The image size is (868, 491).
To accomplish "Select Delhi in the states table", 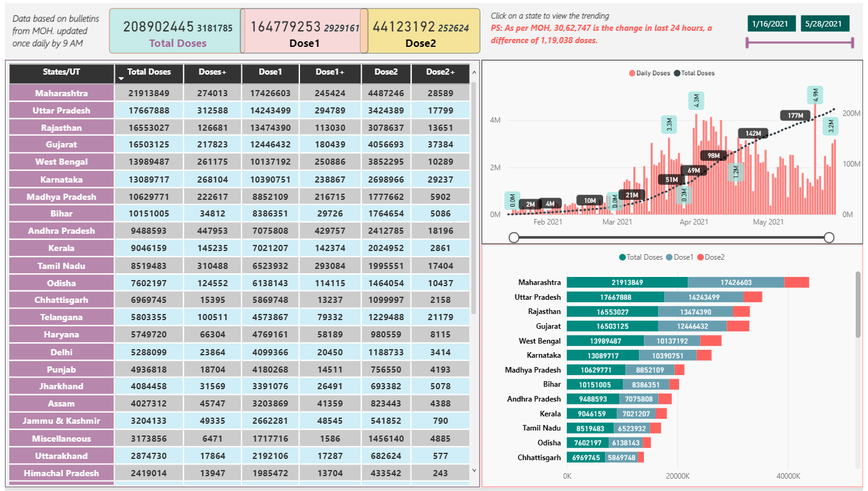I will [62, 352].
